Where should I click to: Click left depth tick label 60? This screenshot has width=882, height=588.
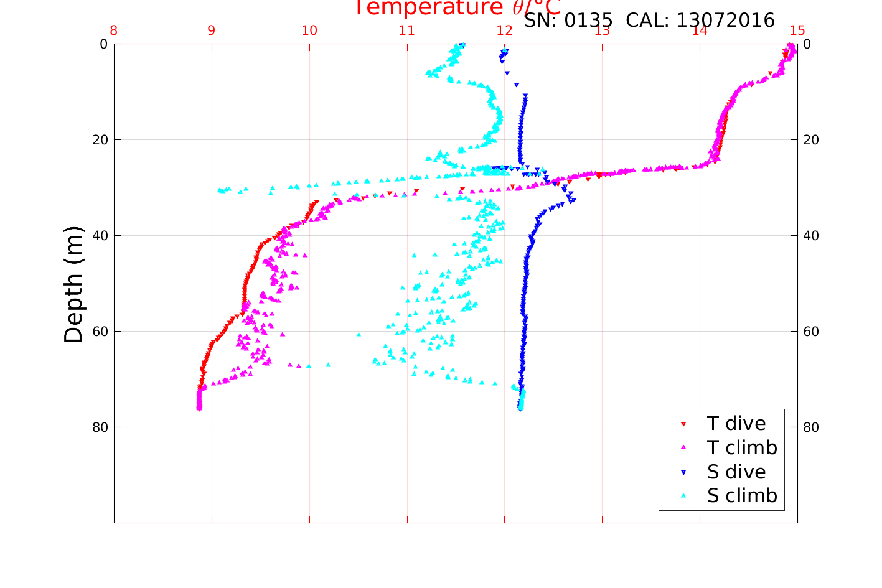point(99,332)
